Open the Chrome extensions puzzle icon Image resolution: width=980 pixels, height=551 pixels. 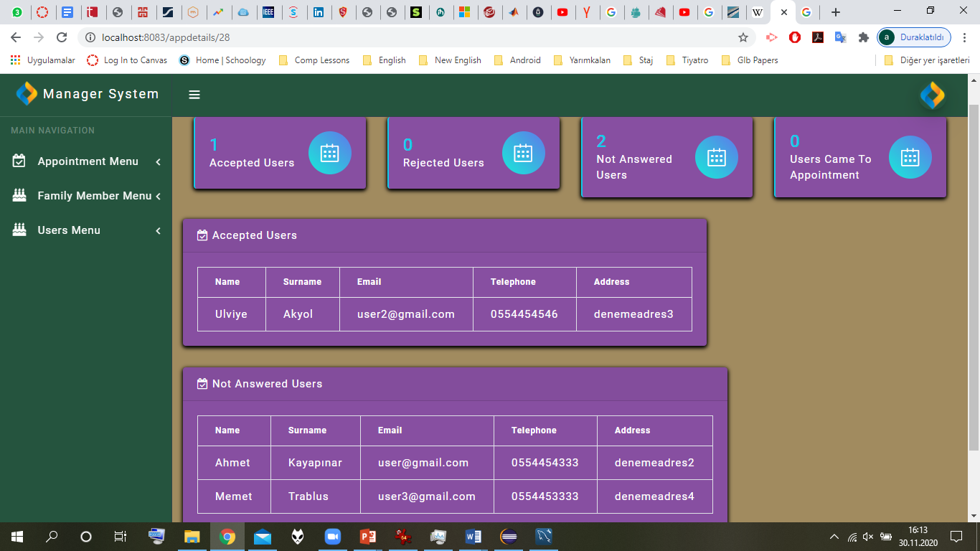pyautogui.click(x=864, y=37)
